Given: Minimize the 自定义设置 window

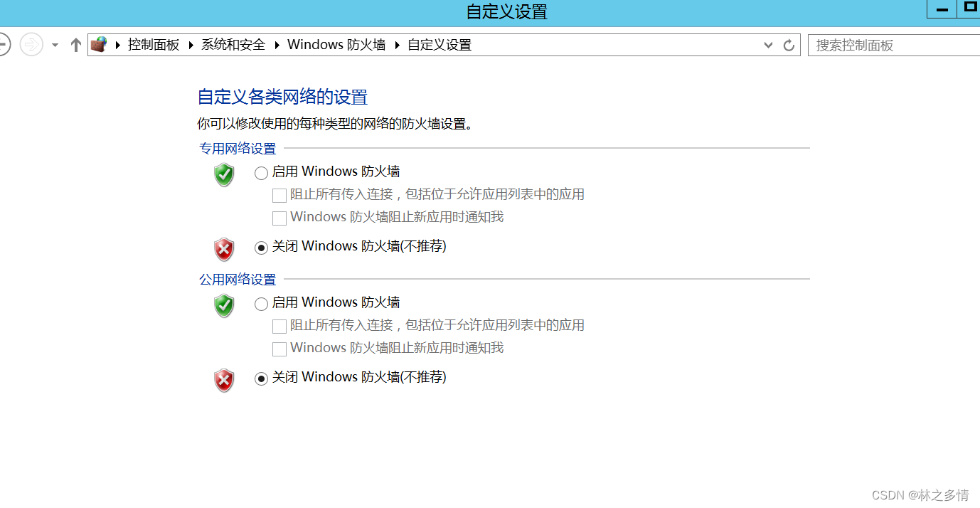Looking at the screenshot, I should pos(942,9).
